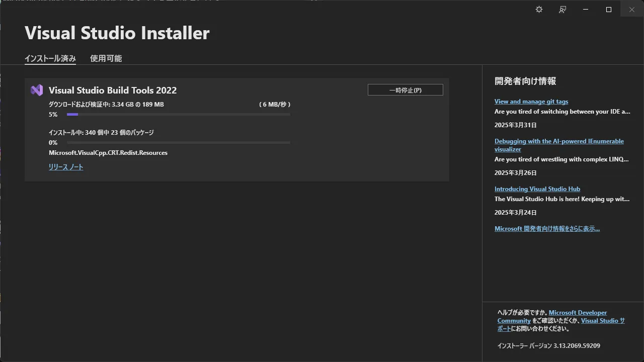This screenshot has width=644, height=362.
Task: Switch to the 使用可能 tab
Action: [106, 58]
